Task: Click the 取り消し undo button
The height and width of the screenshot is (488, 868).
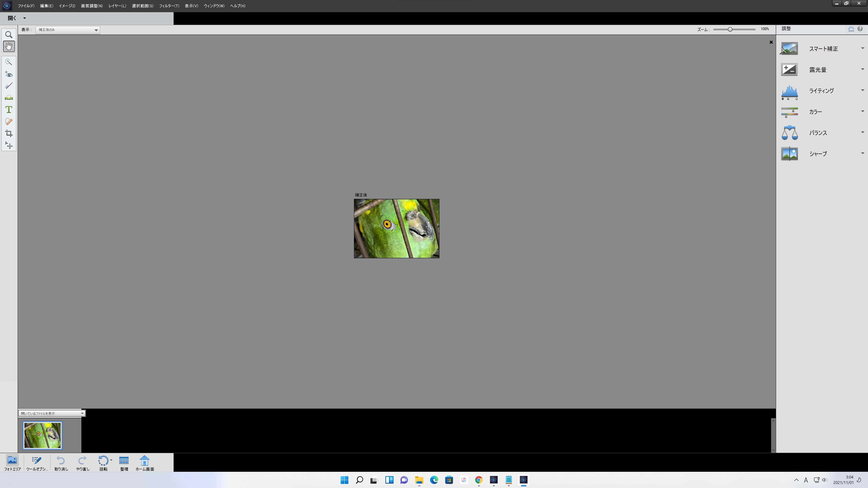Action: [x=61, y=463]
